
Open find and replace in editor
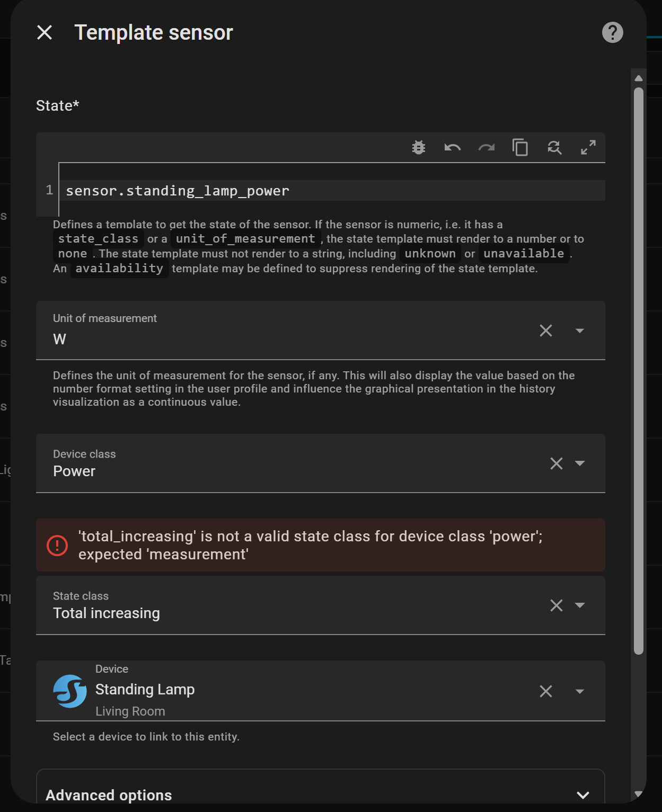pos(554,147)
